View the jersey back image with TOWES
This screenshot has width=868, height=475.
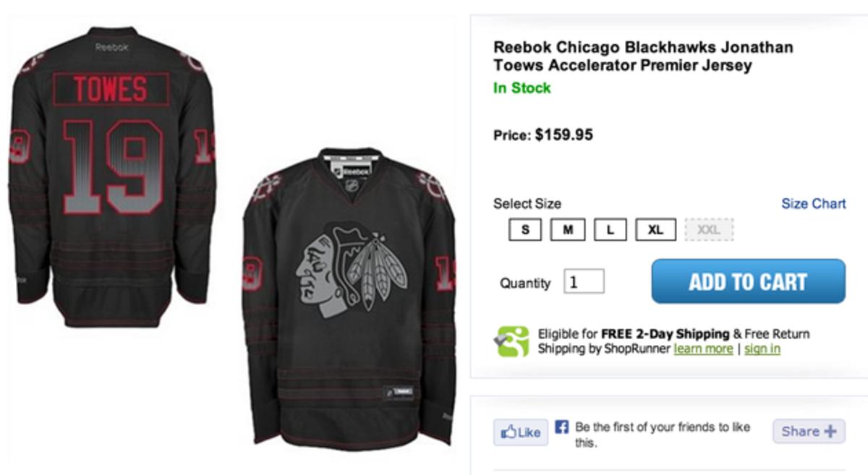point(114,177)
